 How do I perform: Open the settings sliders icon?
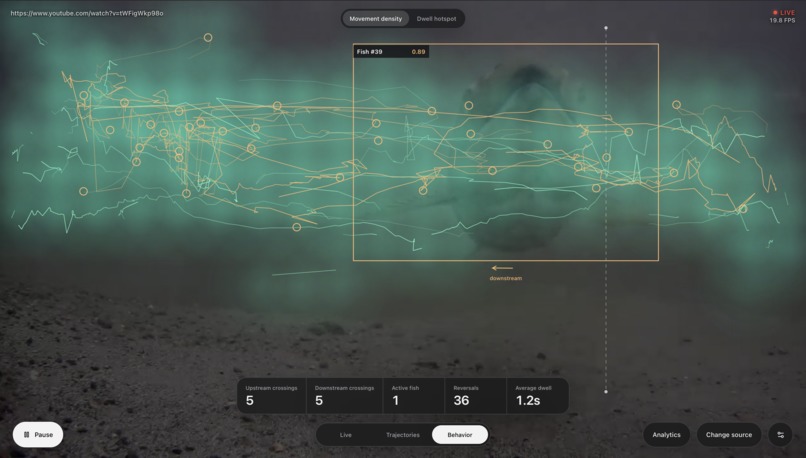[780, 435]
